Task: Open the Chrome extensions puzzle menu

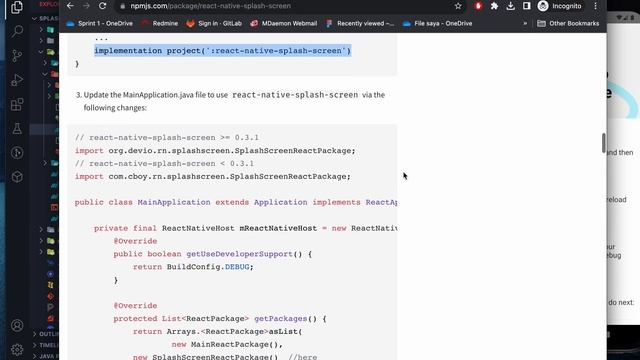Action: 494,6
